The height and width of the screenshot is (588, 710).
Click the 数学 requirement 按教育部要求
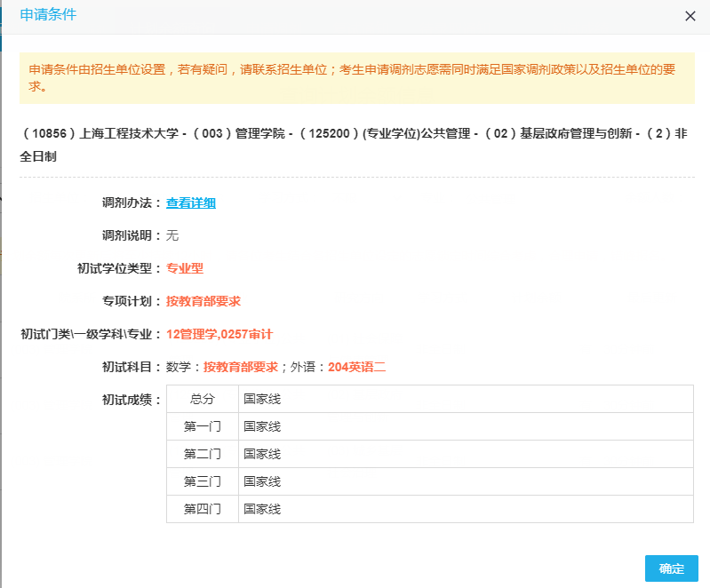(241, 367)
